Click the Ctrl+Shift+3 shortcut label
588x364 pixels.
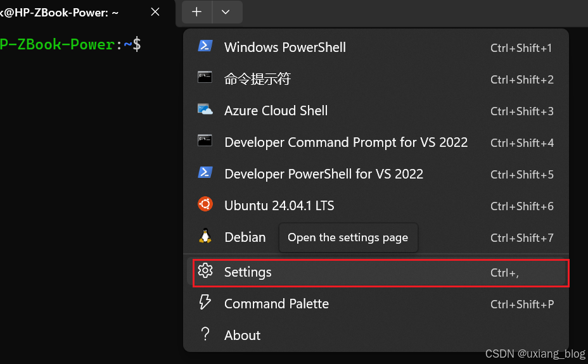tap(522, 111)
